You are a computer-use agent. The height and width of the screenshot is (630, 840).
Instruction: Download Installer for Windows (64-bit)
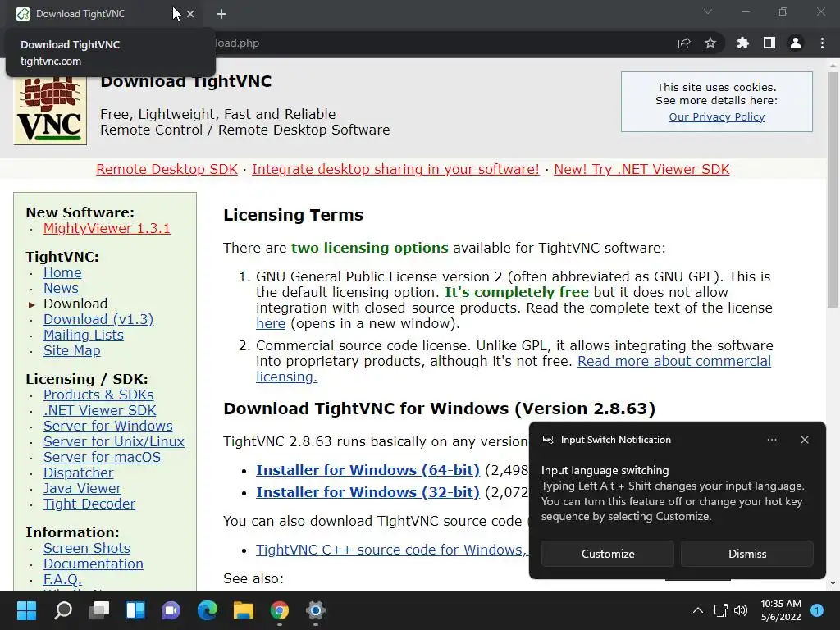(x=367, y=470)
